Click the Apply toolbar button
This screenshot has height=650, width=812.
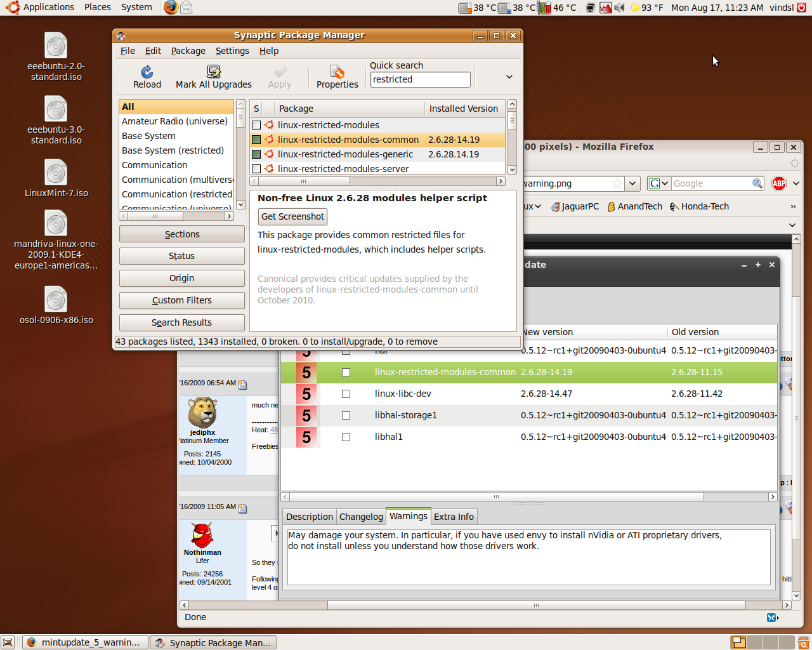(x=280, y=77)
